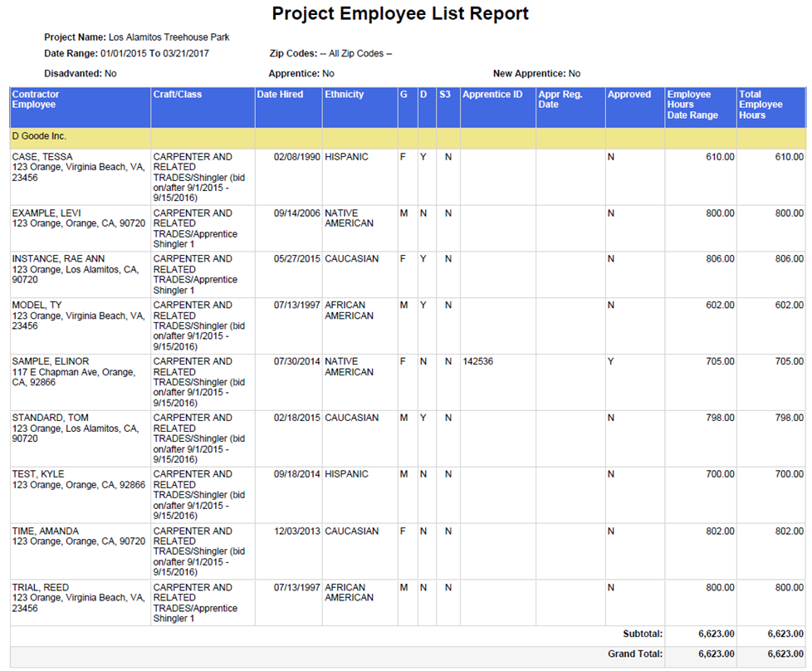Click the Date Range value 01/01/2015 To 03/21/2017
812x671 pixels.
[154, 53]
